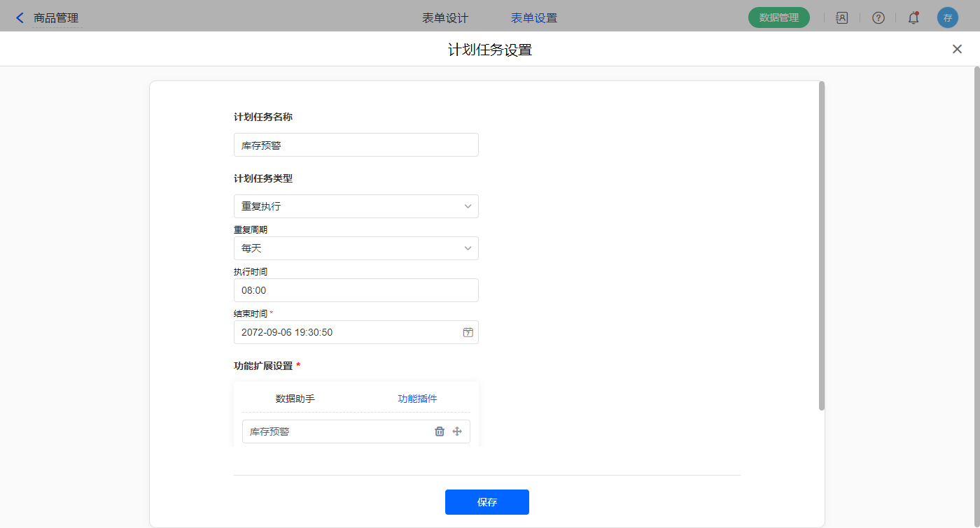Click the user avatar 存
The image size is (980, 528).
947,18
